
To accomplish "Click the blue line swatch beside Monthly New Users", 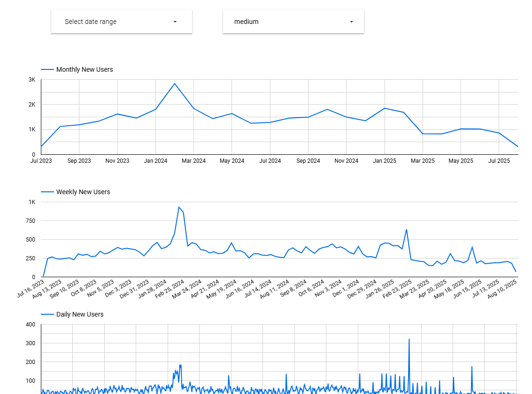I will pos(47,69).
